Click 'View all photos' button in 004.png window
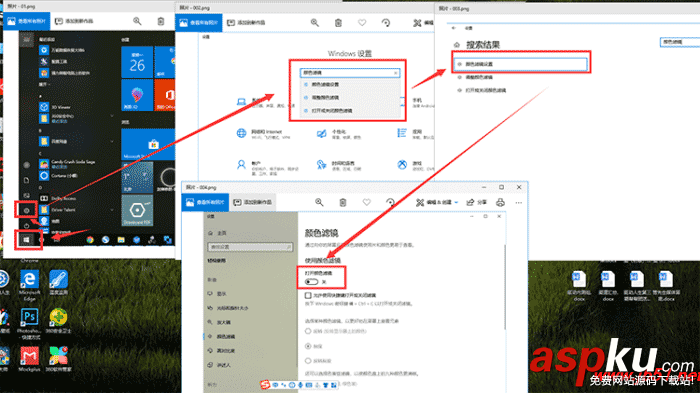Screen dimensions: 700x393 pyautogui.click(x=205, y=202)
